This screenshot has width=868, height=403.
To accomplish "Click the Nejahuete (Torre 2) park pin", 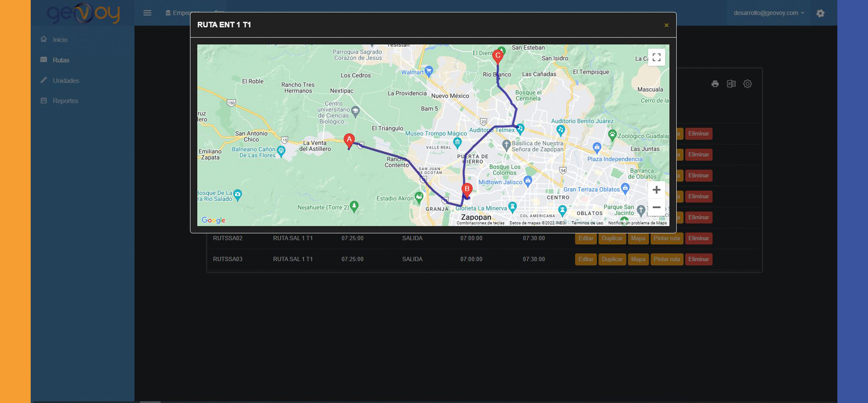I will click(x=354, y=206).
